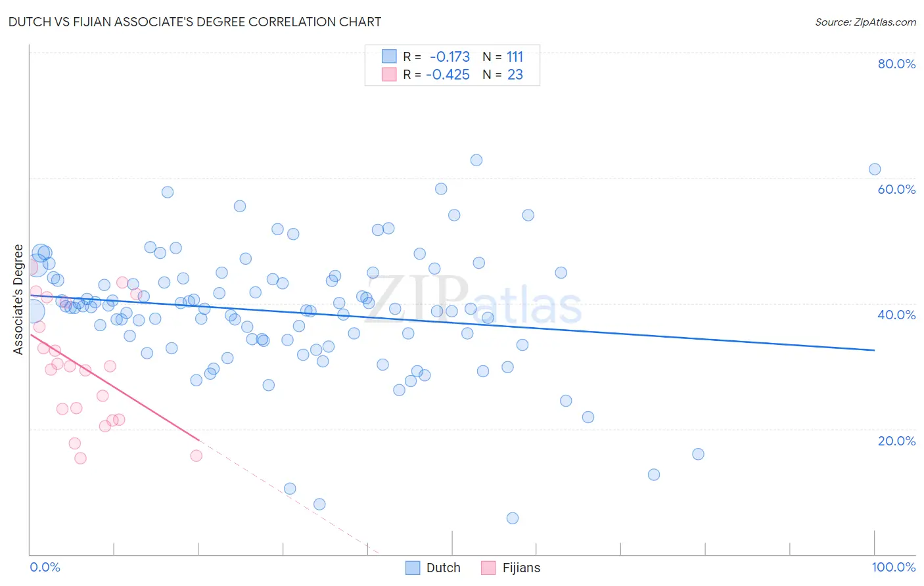
Task: Click the pink R = -0.425 legend swatch
Action: (389, 74)
